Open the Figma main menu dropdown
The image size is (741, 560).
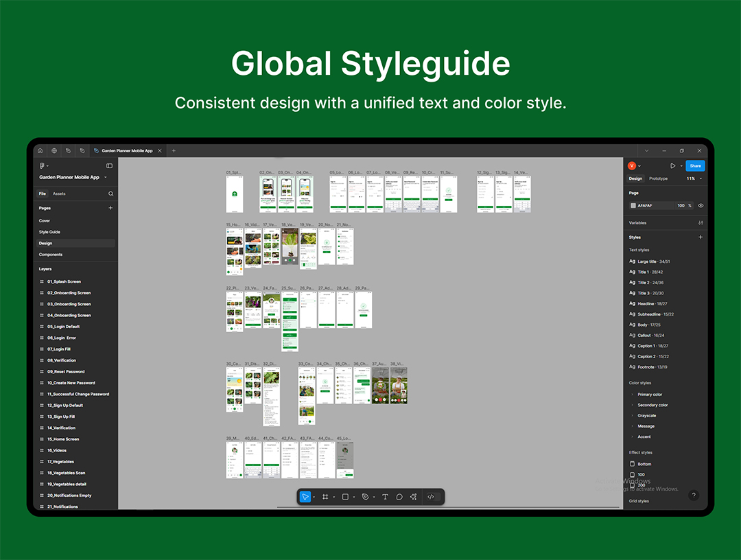(x=43, y=166)
